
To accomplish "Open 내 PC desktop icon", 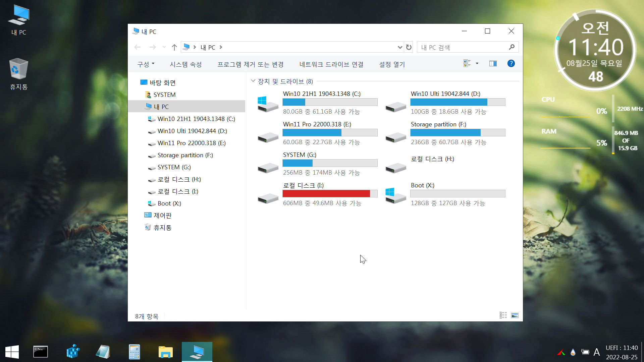I will point(19,20).
